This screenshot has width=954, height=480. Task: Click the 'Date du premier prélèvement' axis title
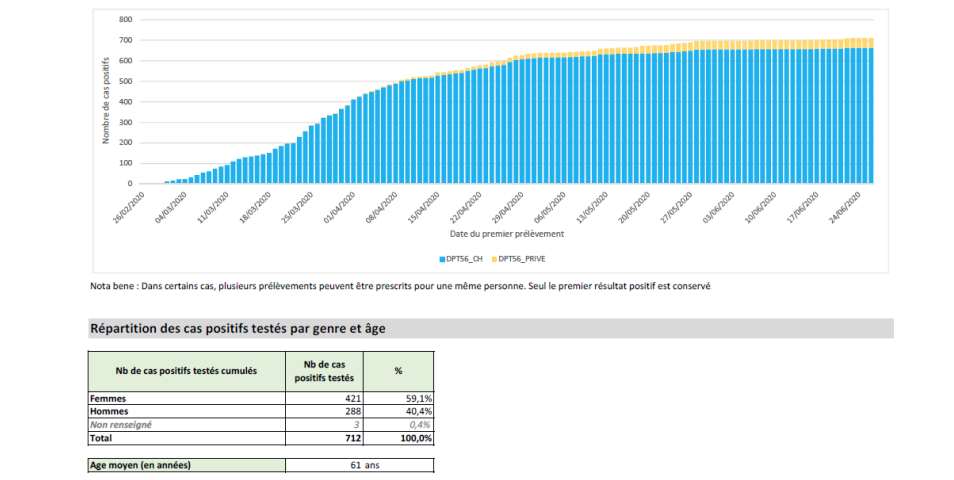point(506,234)
